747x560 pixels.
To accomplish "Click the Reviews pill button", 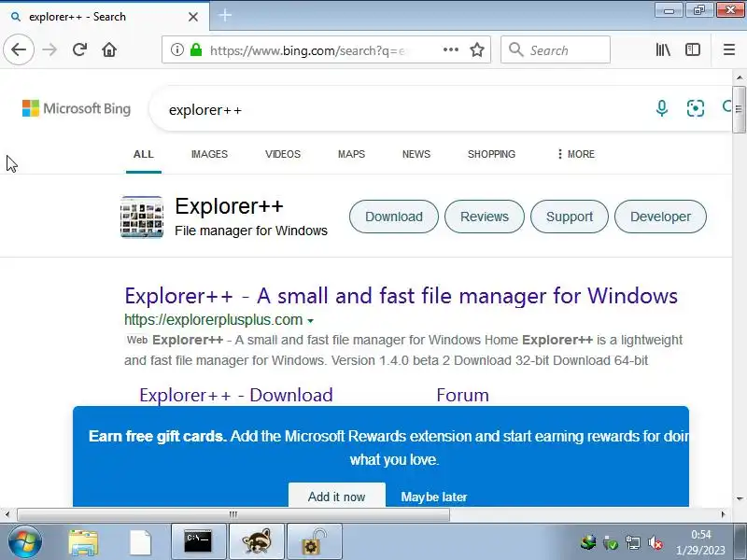I will coord(484,217).
